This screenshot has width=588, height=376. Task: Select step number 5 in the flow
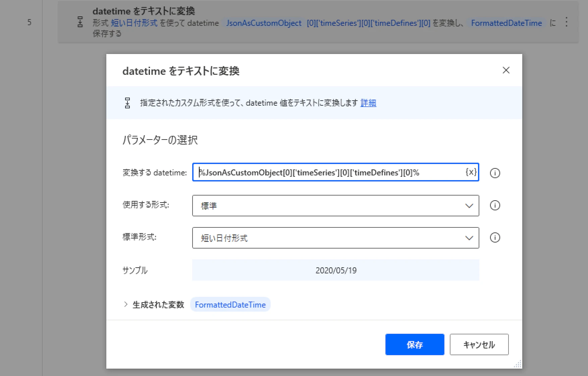coord(30,22)
